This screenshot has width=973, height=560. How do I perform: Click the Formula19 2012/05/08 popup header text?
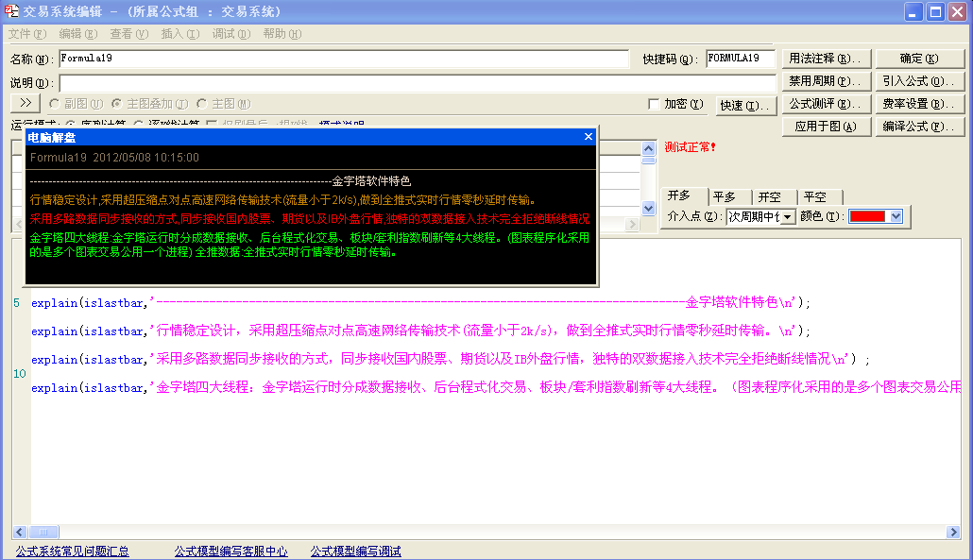[115, 158]
